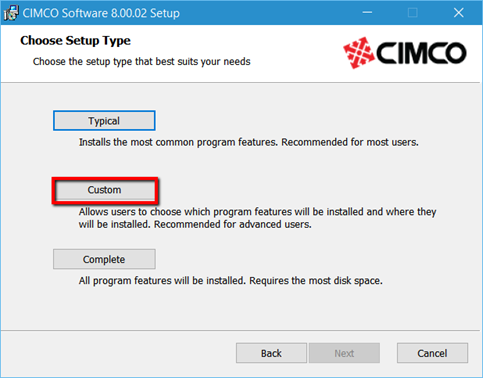Click the disabled Next button

pos(344,353)
